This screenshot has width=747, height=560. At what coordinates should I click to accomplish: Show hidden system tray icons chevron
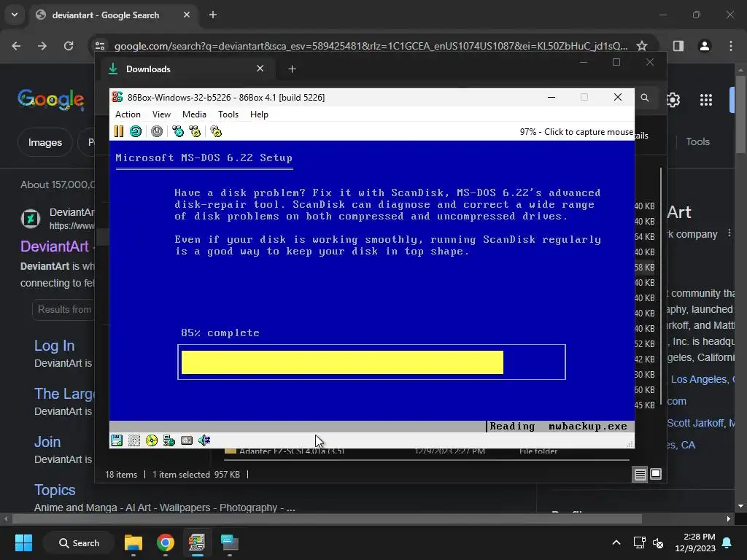[x=616, y=542]
